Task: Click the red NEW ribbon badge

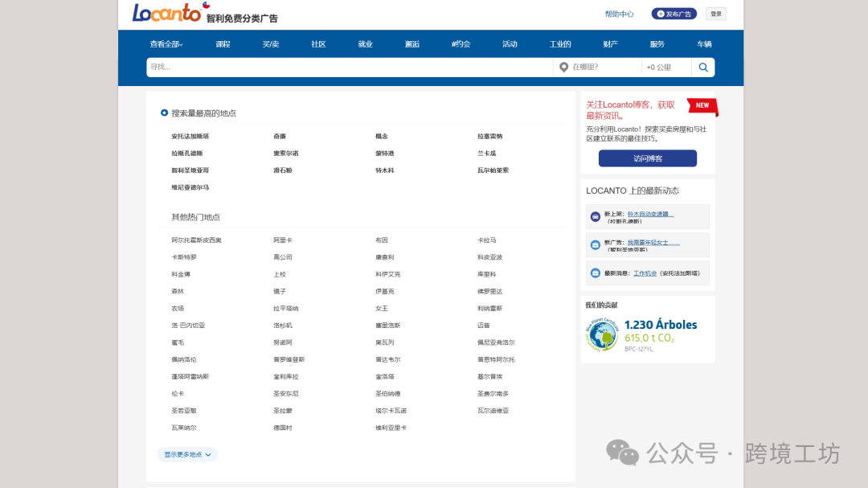Action: (x=701, y=106)
